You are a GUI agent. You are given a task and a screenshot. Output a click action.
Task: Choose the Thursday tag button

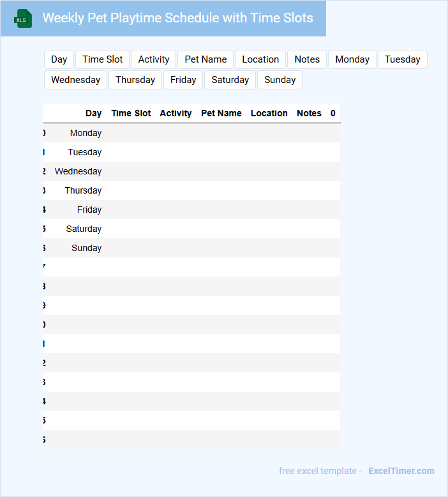pyautogui.click(x=135, y=80)
